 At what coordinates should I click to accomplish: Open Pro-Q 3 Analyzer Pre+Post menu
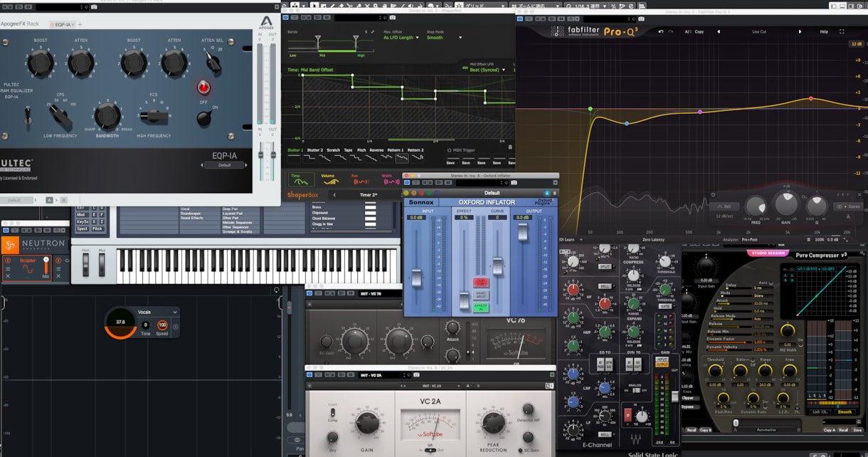click(749, 240)
